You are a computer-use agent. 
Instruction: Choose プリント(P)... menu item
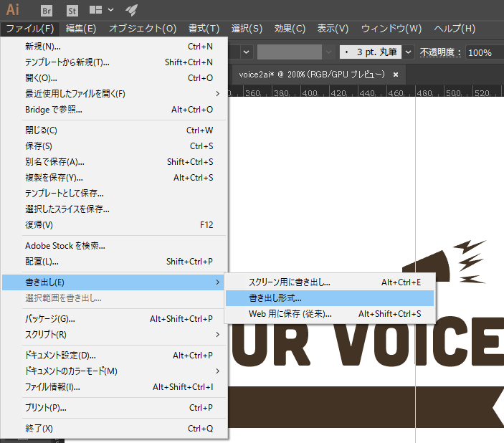(x=115, y=408)
